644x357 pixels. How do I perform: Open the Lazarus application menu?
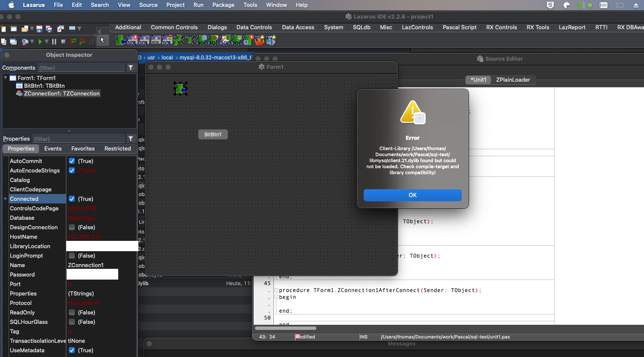tap(34, 5)
